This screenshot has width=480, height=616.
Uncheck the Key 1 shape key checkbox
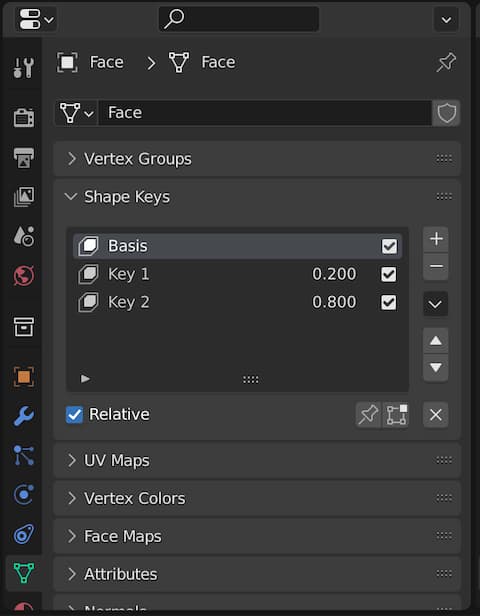coord(389,274)
